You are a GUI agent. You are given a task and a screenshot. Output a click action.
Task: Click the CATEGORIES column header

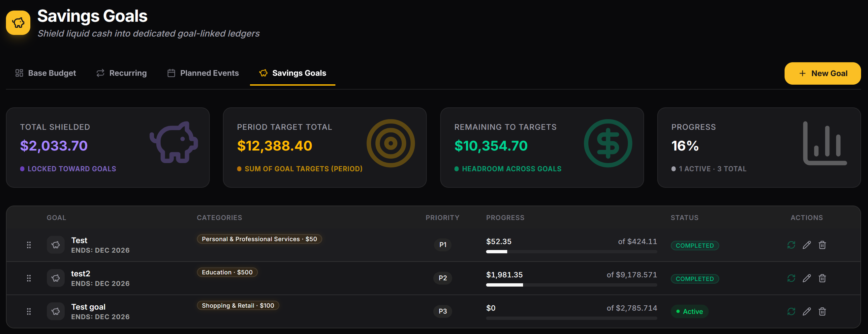tap(219, 217)
